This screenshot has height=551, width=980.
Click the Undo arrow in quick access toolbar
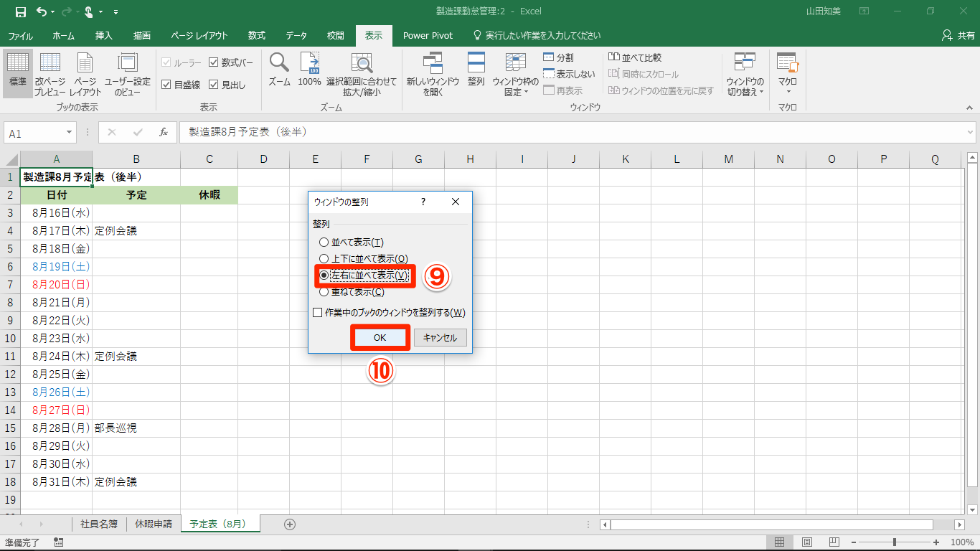42,11
